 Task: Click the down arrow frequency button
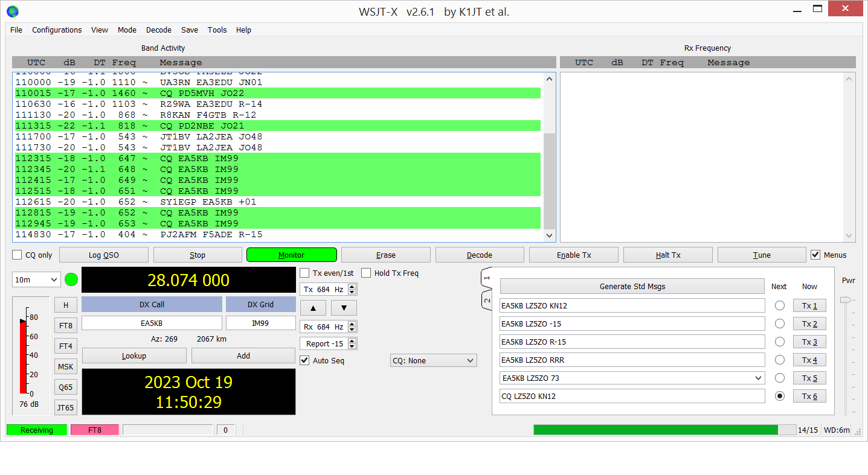[x=344, y=308]
